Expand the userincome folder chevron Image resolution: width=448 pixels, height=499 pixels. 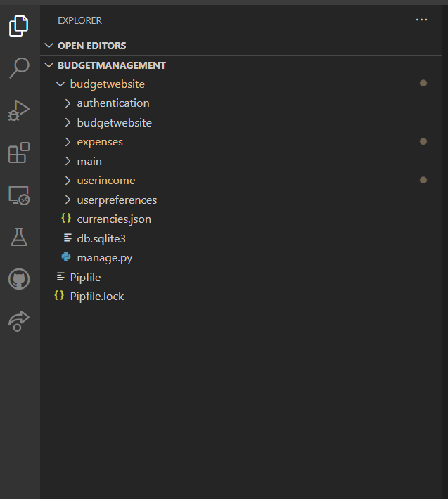point(68,181)
